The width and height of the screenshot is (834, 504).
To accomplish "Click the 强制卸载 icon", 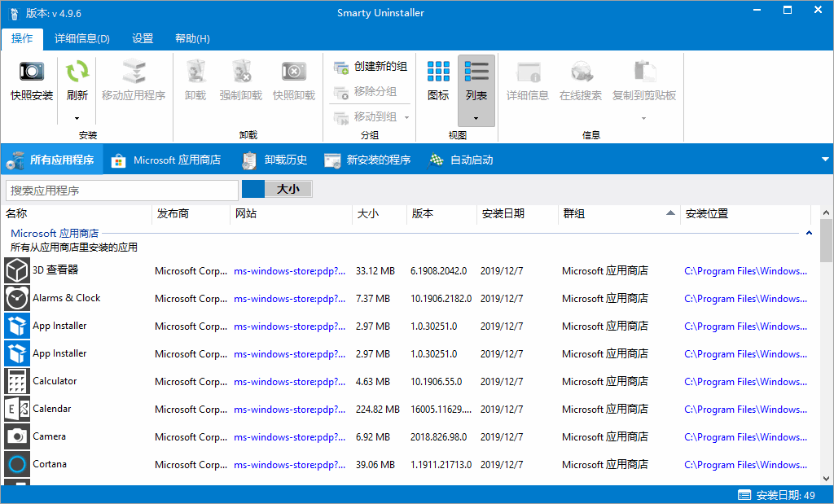I will (241, 71).
